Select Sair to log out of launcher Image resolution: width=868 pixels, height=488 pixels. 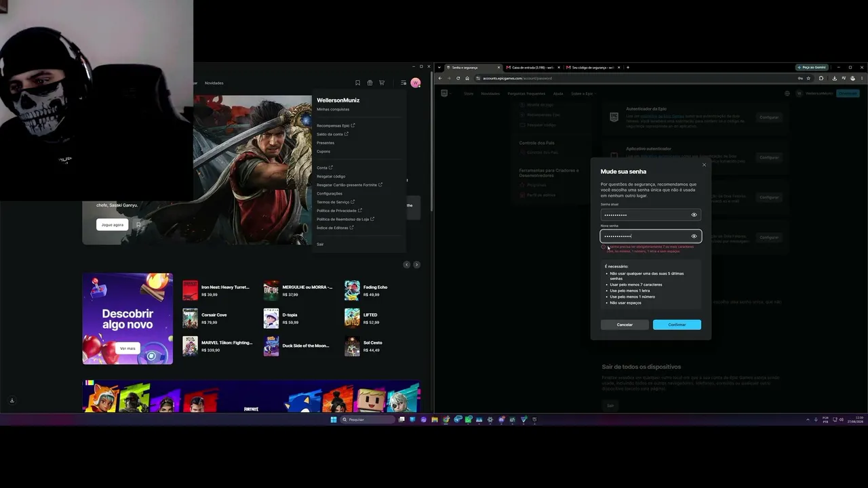(320, 244)
